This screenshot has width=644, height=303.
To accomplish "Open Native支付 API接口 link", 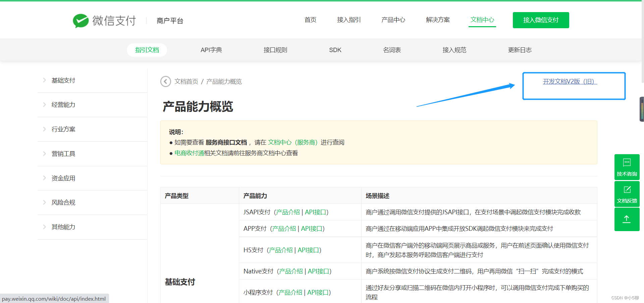I will pyautogui.click(x=318, y=271).
